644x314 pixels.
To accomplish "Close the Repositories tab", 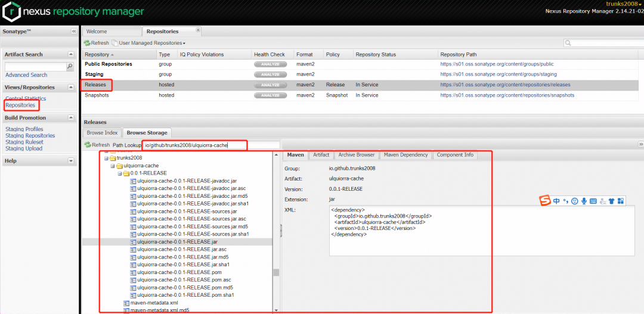I will pos(197,30).
